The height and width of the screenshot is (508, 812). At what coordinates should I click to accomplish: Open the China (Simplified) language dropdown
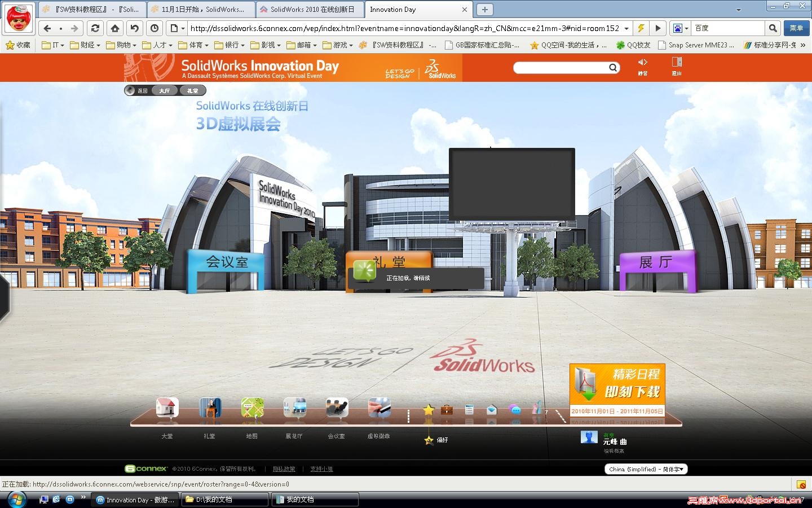pyautogui.click(x=646, y=469)
